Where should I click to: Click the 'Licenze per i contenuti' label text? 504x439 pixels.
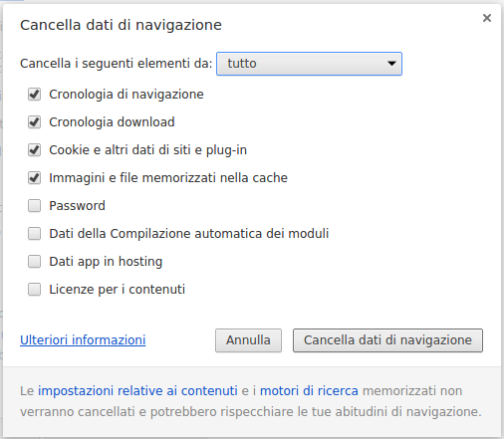click(x=118, y=290)
